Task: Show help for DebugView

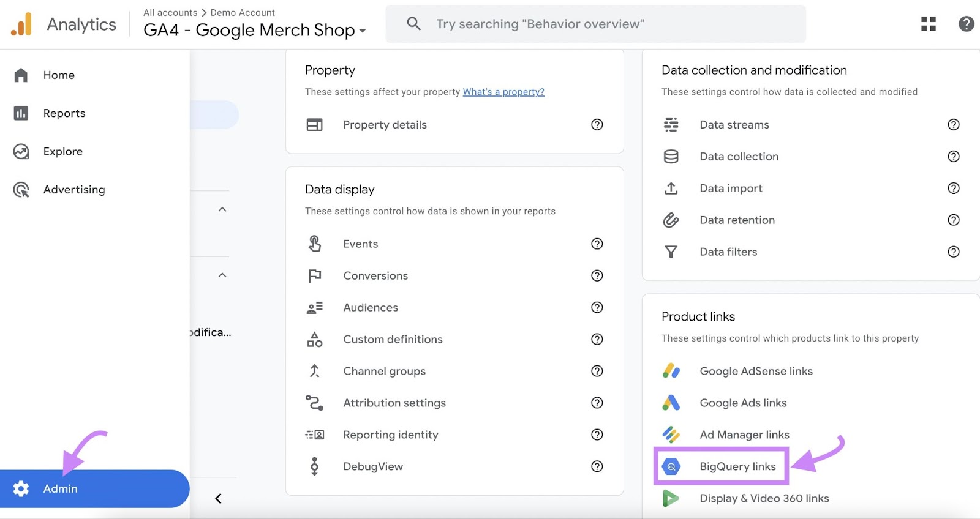Action: click(x=597, y=466)
